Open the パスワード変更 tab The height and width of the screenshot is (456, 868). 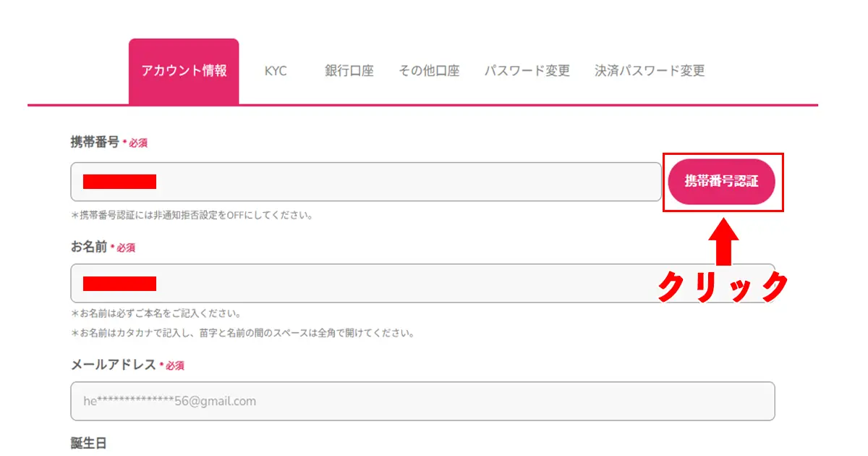(x=527, y=71)
